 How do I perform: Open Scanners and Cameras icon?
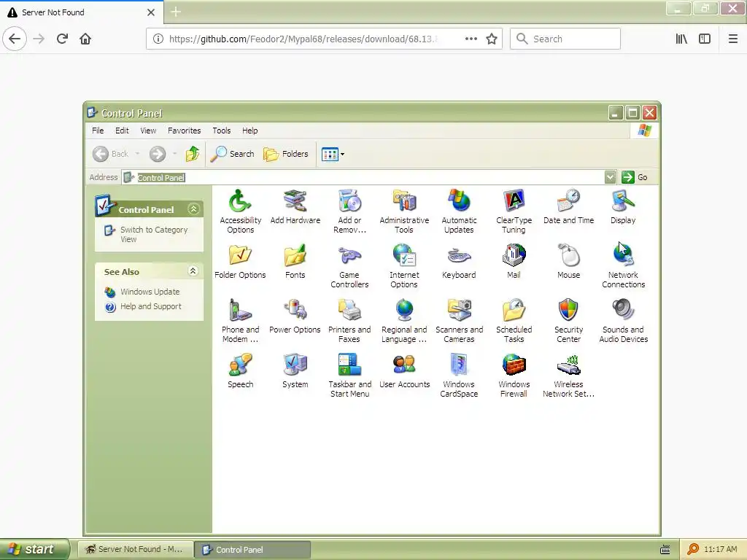[x=459, y=321]
